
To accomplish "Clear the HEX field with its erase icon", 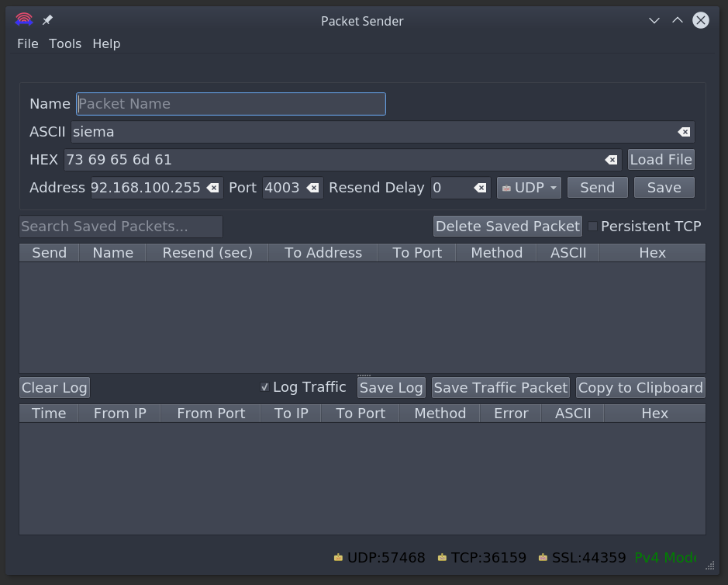I will pos(611,160).
